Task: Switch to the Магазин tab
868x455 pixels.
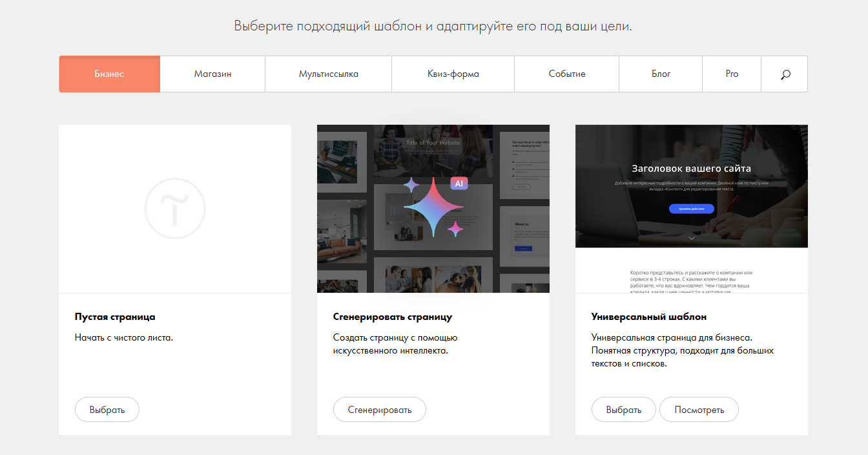Action: click(x=212, y=74)
